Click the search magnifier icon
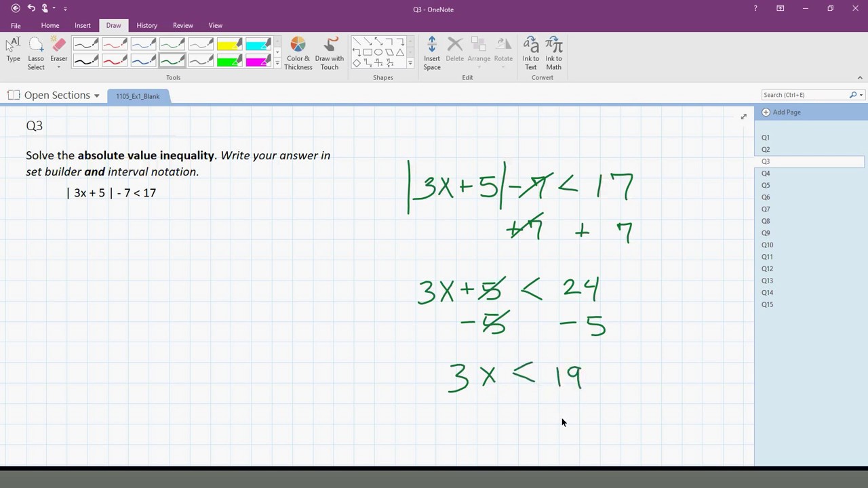The image size is (868, 488). tap(853, 95)
